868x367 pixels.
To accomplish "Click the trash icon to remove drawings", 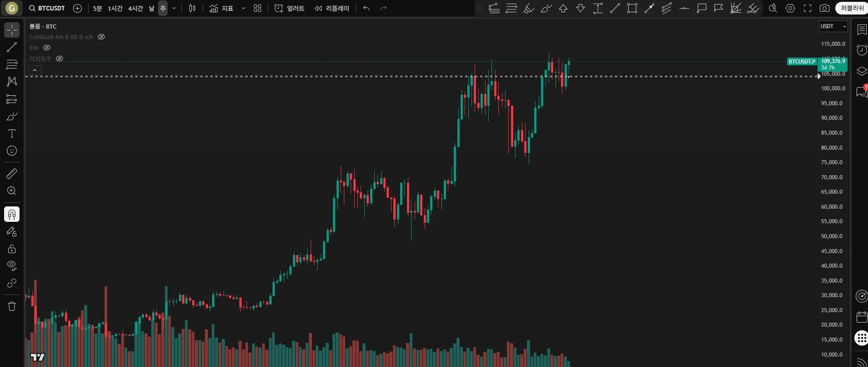I will (12, 306).
